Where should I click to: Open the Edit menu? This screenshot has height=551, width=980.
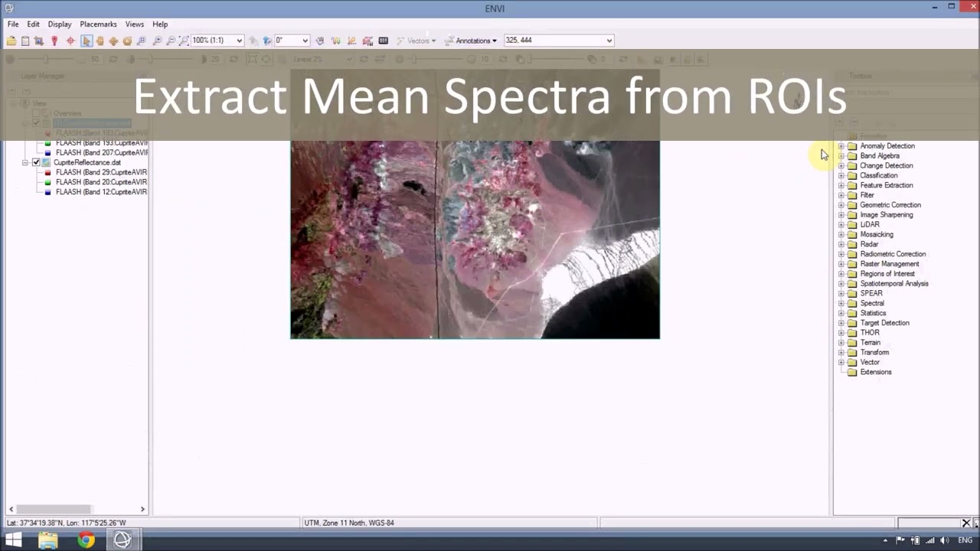[33, 24]
